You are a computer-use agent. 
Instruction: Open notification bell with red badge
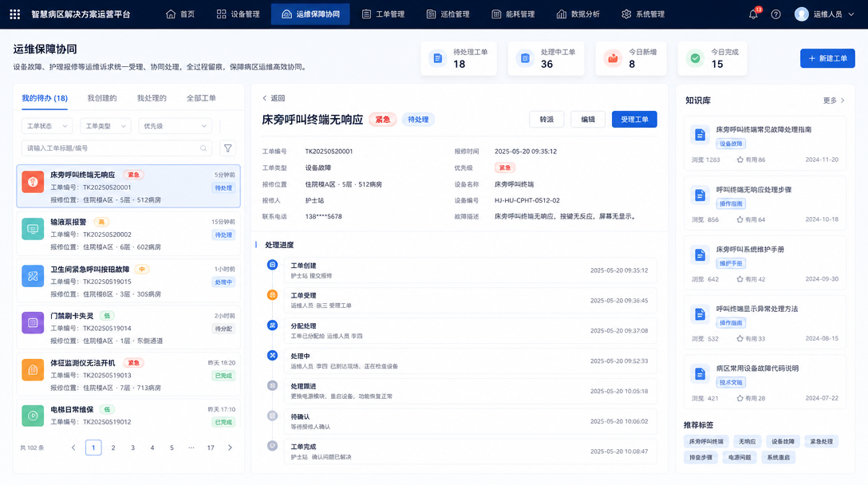click(x=753, y=14)
